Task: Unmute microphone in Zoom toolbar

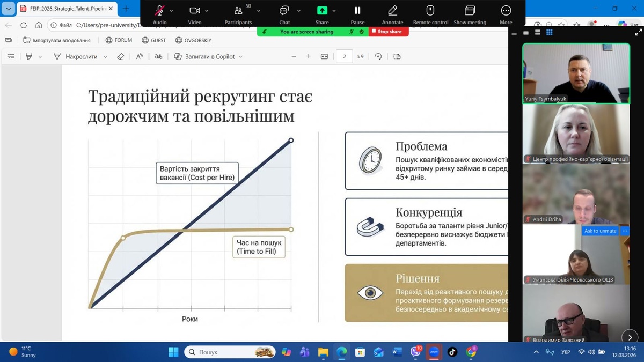Action: 159,11
